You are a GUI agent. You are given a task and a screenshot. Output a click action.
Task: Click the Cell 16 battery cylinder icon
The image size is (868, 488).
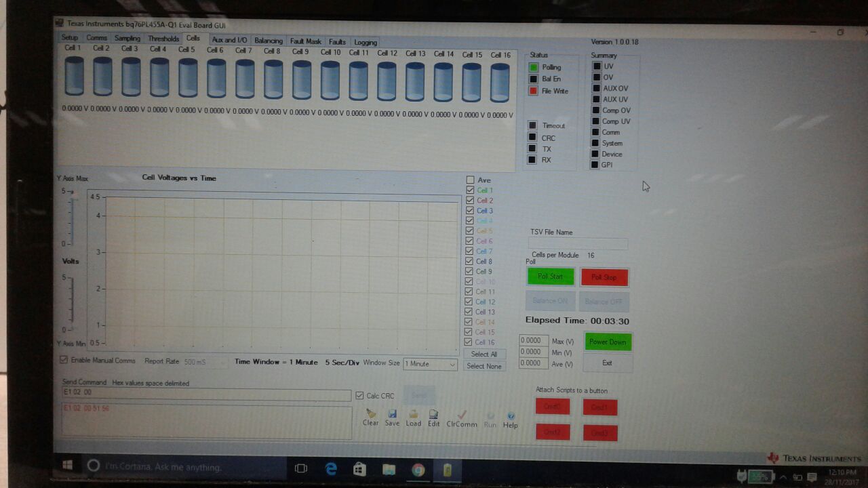(x=500, y=83)
